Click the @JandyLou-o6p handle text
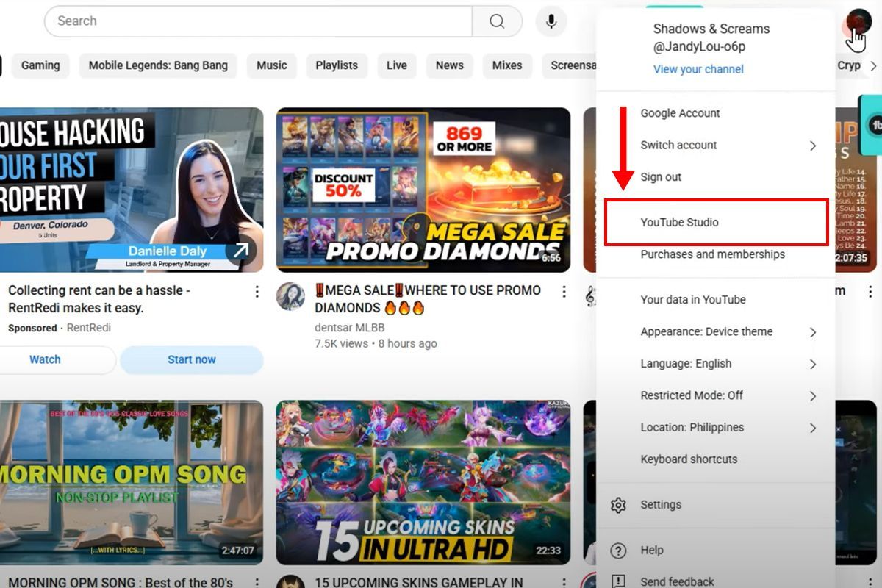Screen dimensions: 882x588 pyautogui.click(x=699, y=47)
